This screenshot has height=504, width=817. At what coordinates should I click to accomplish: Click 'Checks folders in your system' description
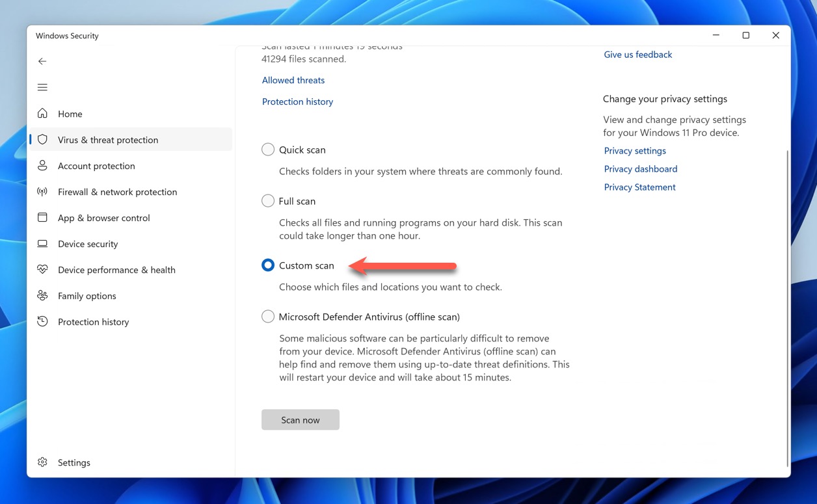tap(421, 172)
